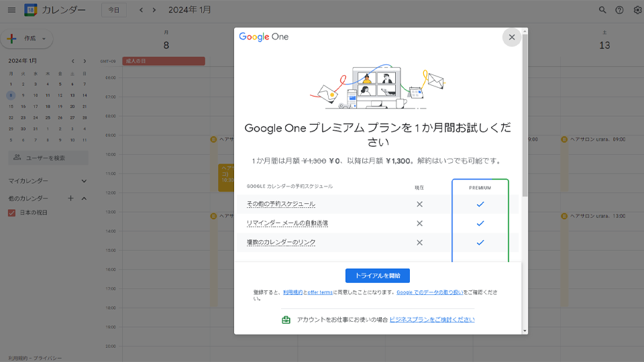Click 利用規約 footer link in sidebar
Screen dimensions: 644x362
coord(18,358)
